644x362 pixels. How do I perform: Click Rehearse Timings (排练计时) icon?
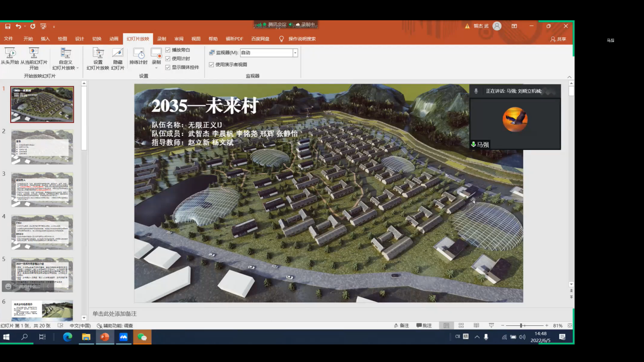click(138, 56)
